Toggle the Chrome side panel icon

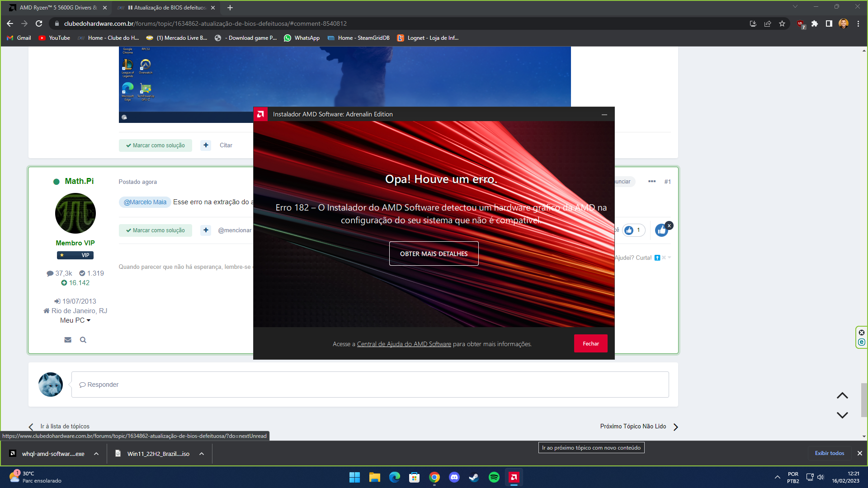829,23
